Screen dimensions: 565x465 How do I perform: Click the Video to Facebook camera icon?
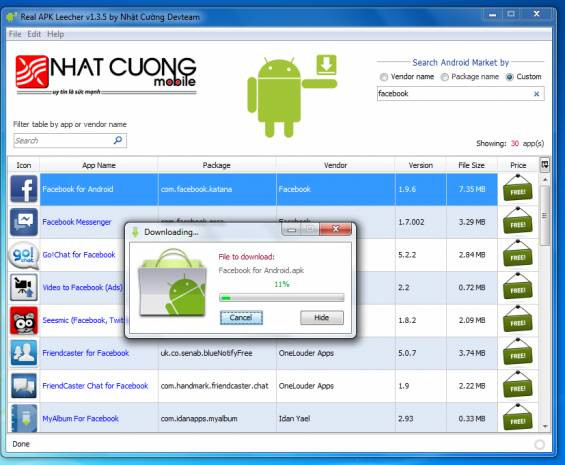(x=24, y=287)
